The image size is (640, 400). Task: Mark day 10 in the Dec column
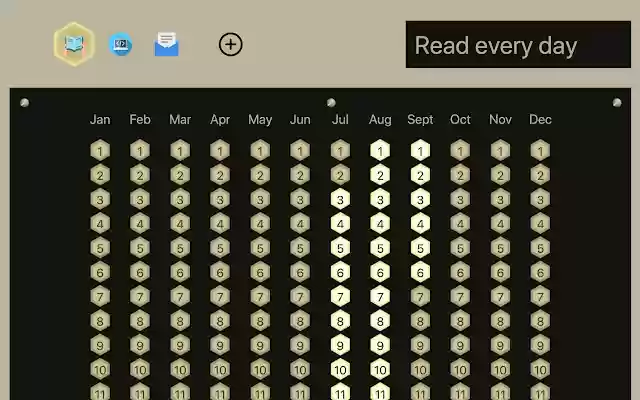tap(540, 370)
